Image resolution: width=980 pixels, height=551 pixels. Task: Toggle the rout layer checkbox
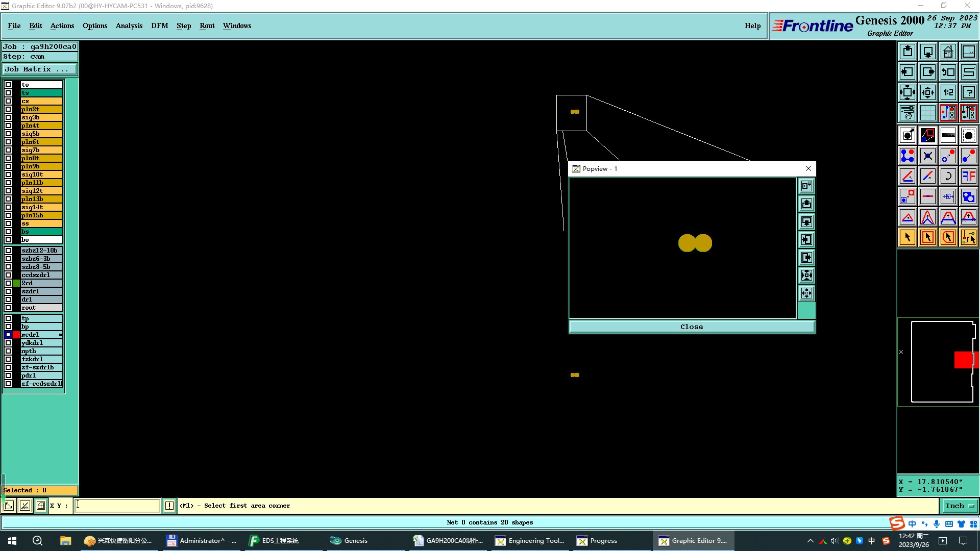point(8,308)
